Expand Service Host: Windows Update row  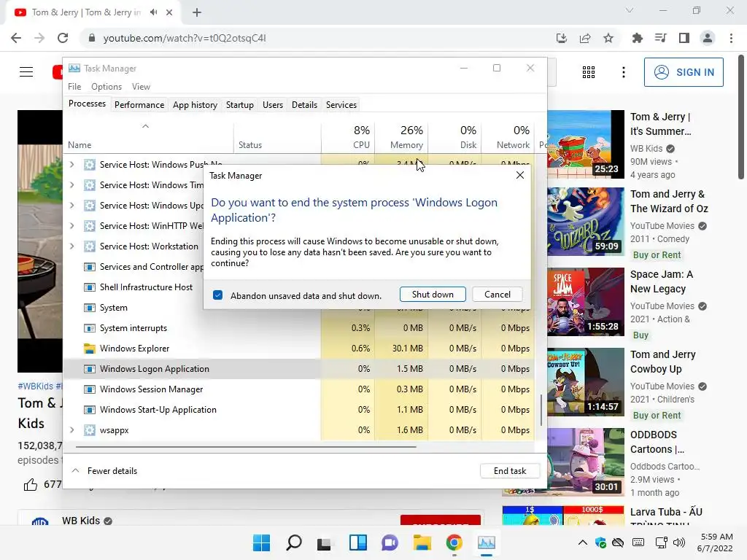[72, 205]
